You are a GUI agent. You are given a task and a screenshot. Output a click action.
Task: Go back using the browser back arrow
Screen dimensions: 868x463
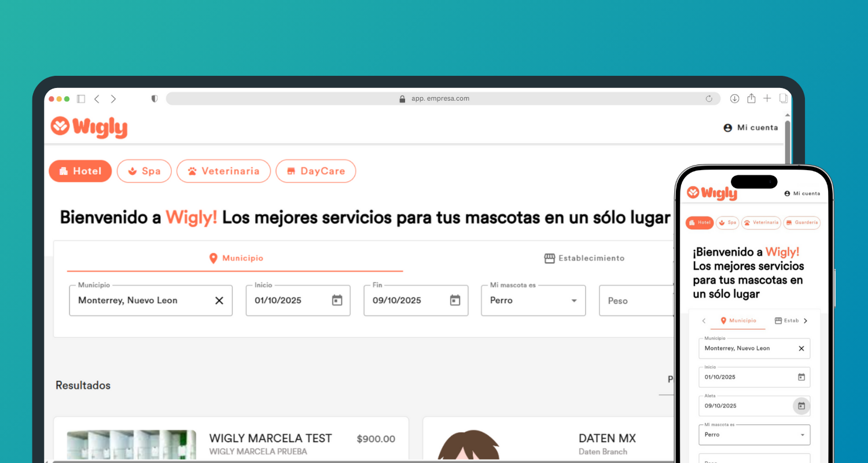(97, 99)
